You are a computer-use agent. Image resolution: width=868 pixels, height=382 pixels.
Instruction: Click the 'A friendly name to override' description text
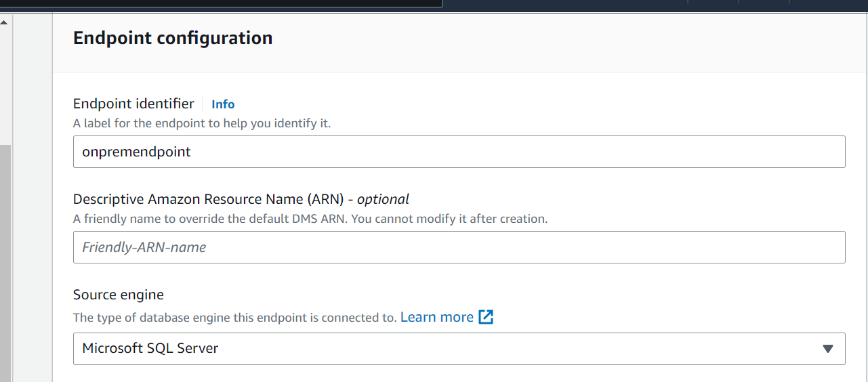[x=310, y=219]
